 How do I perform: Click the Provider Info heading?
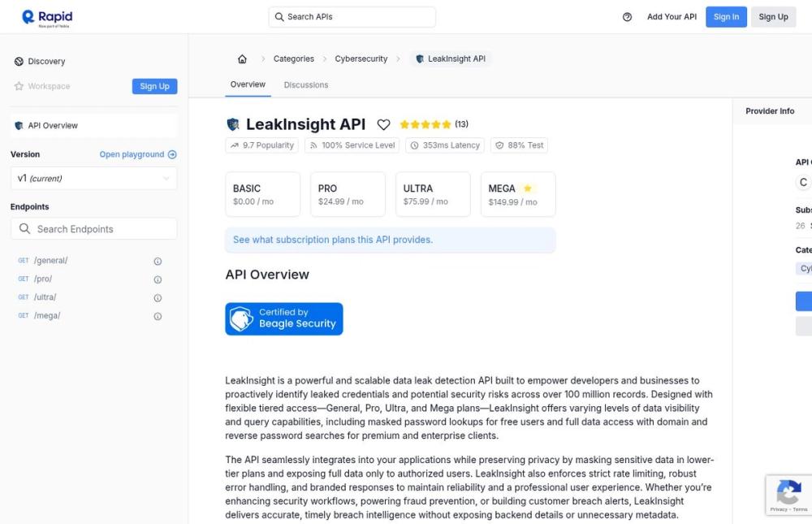(x=770, y=111)
